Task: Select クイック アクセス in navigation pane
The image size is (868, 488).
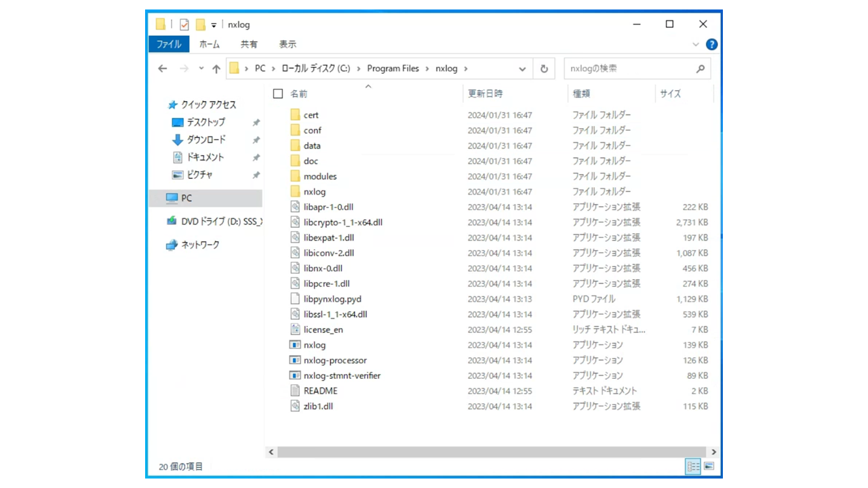Action: (x=209, y=105)
